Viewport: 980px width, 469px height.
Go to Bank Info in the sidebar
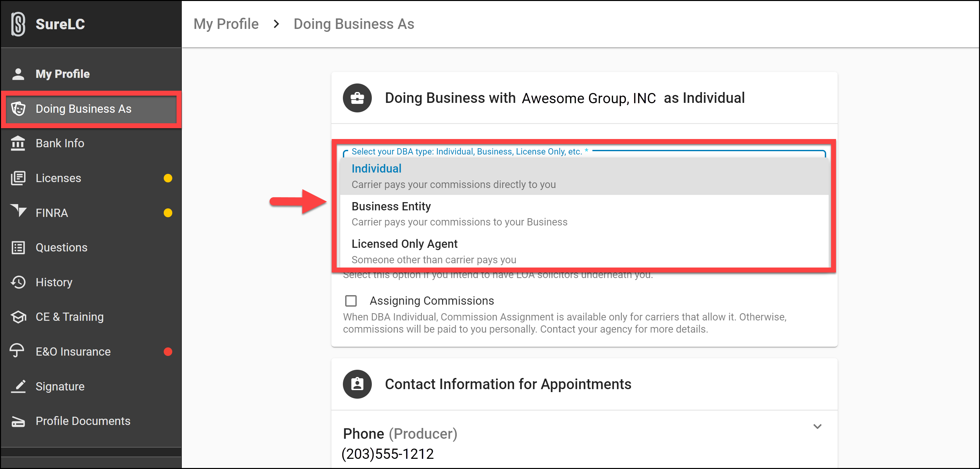[91, 143]
